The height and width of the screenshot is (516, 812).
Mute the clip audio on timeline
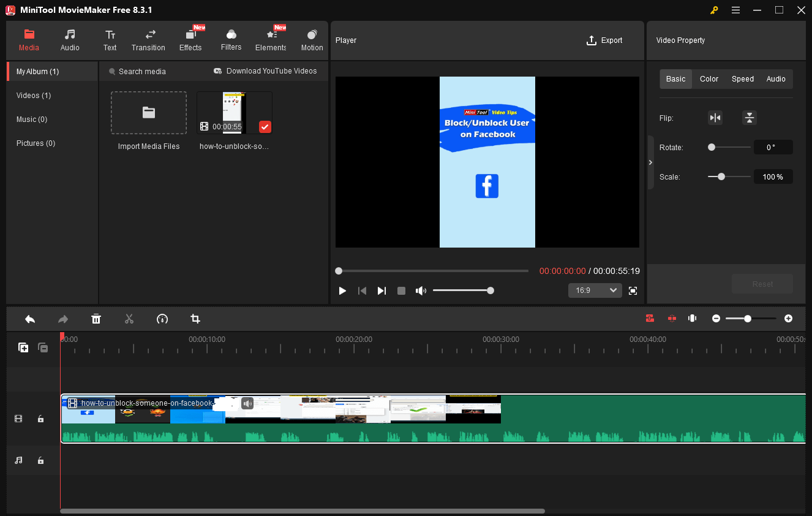click(247, 403)
